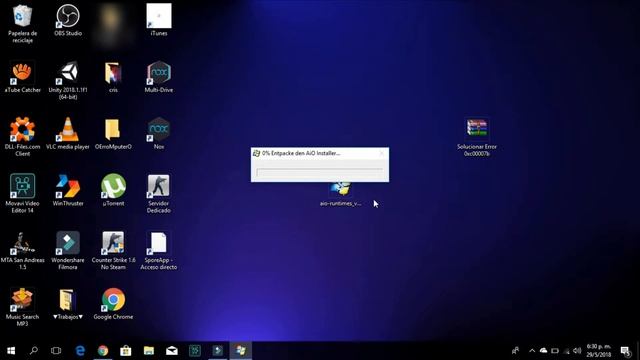Select the µTorrent desktop shortcut

[x=113, y=190]
